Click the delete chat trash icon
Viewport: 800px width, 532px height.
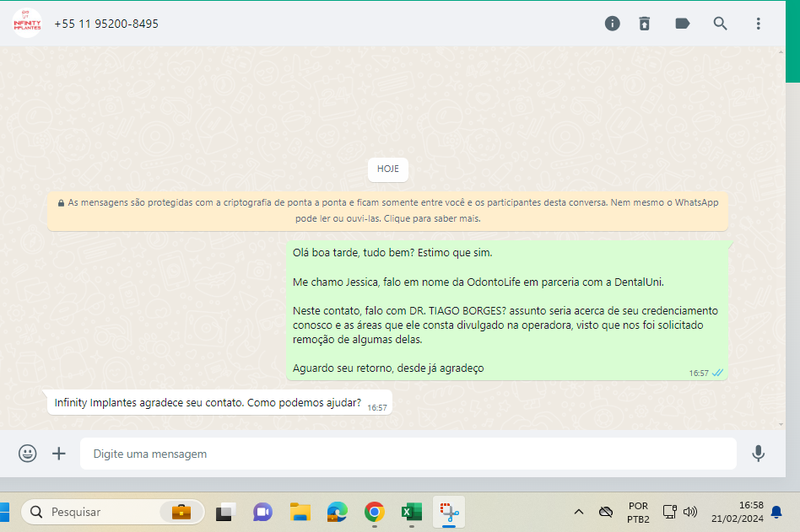(x=645, y=24)
